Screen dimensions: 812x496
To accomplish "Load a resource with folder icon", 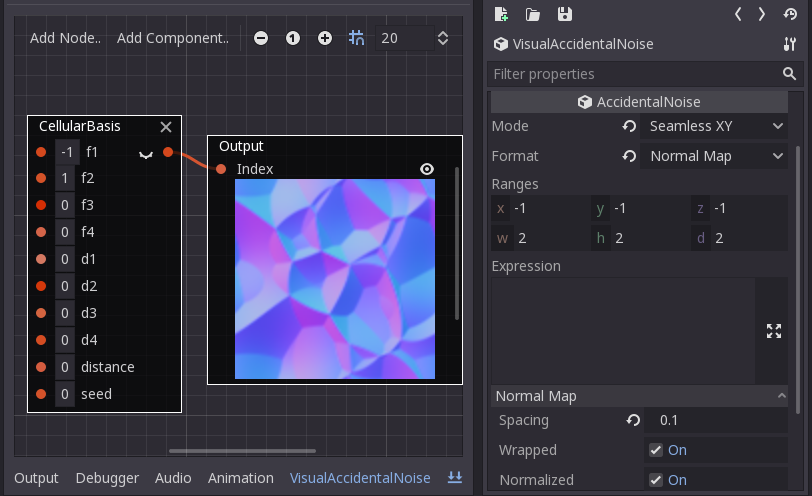I will click(x=533, y=14).
